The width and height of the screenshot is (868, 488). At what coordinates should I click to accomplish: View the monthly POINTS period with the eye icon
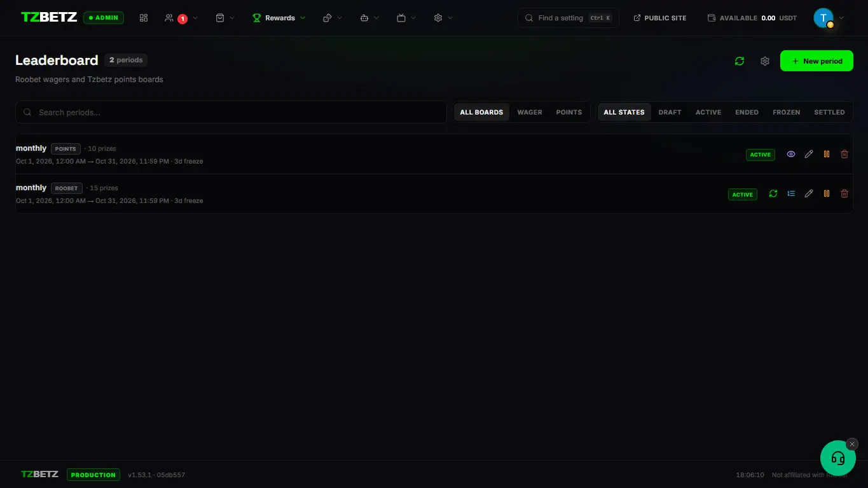tap(791, 154)
